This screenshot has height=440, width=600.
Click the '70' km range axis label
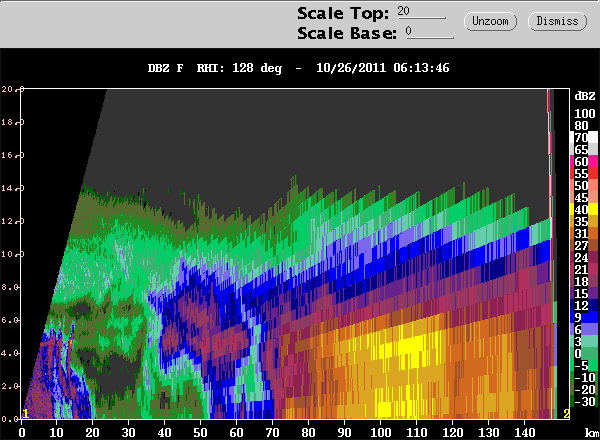(272, 432)
